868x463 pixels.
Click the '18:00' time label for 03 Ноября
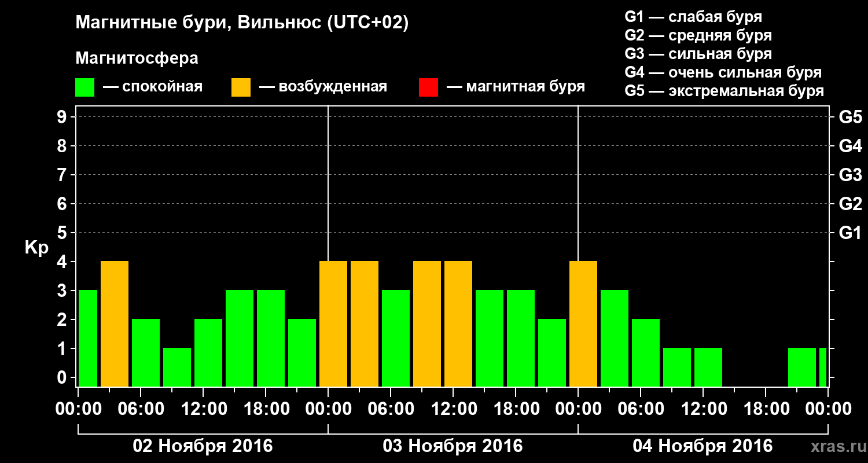coord(516,409)
